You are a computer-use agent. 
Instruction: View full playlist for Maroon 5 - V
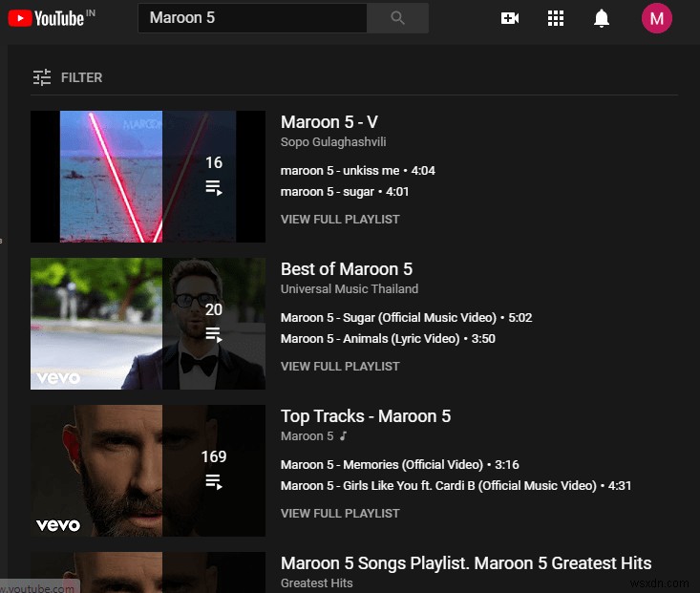[x=340, y=220]
